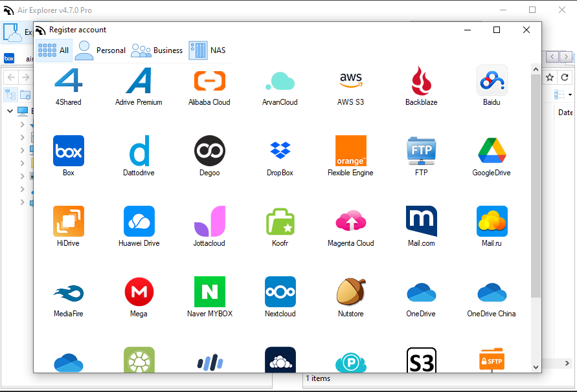Pick the Nutstore acorn icon

(x=351, y=297)
